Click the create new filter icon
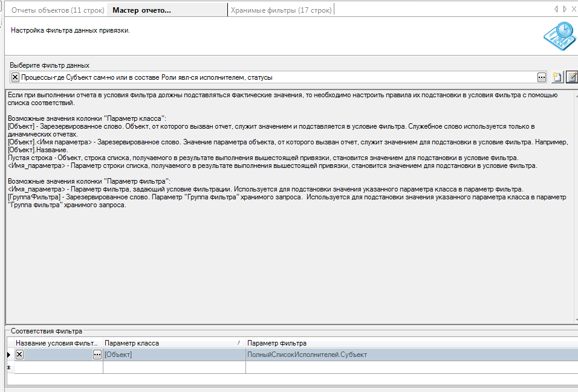 coord(556,77)
